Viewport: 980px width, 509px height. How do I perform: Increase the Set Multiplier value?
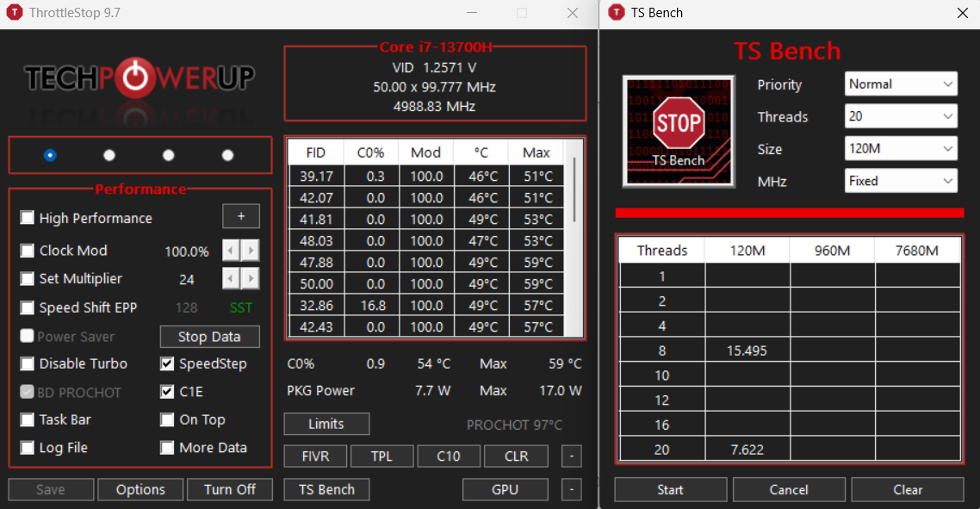point(251,278)
